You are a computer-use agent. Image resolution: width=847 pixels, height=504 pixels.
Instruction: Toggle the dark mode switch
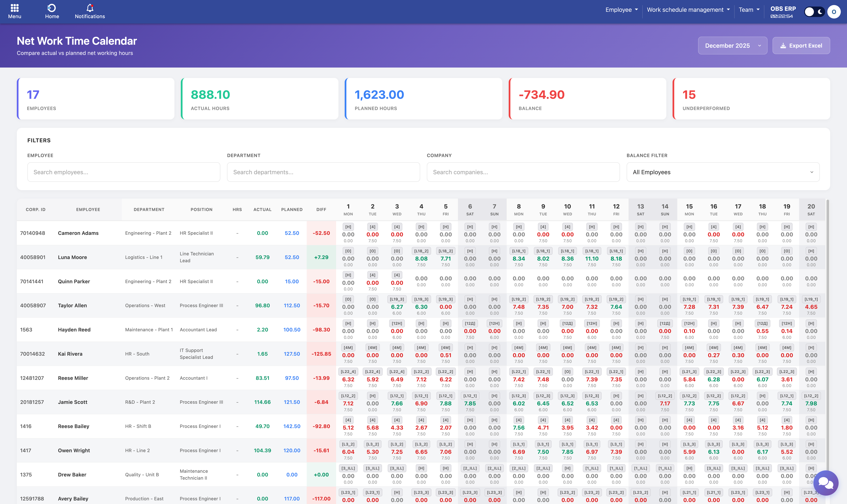814,12
